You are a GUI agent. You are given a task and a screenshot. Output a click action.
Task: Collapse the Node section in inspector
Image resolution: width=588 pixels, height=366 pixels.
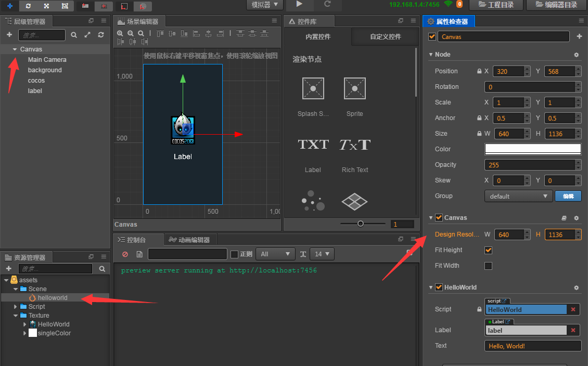click(430, 55)
